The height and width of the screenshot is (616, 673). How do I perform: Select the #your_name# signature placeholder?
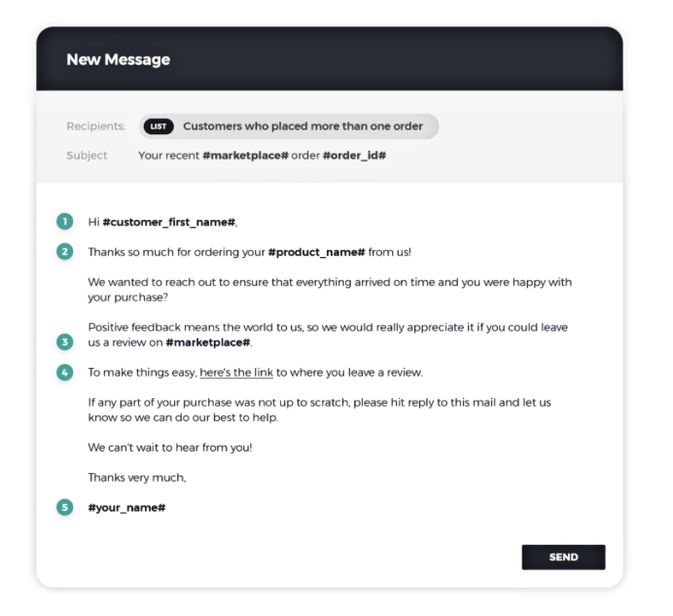(126, 508)
